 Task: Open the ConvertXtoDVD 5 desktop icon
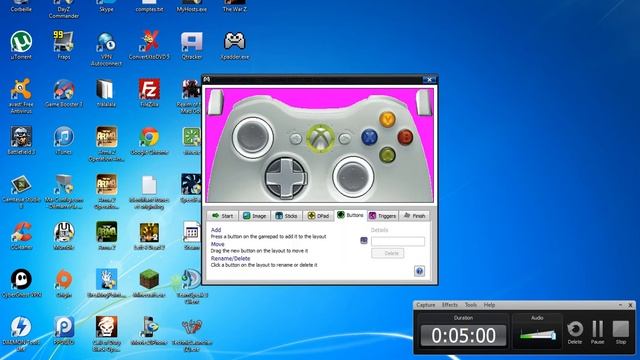pos(149,45)
